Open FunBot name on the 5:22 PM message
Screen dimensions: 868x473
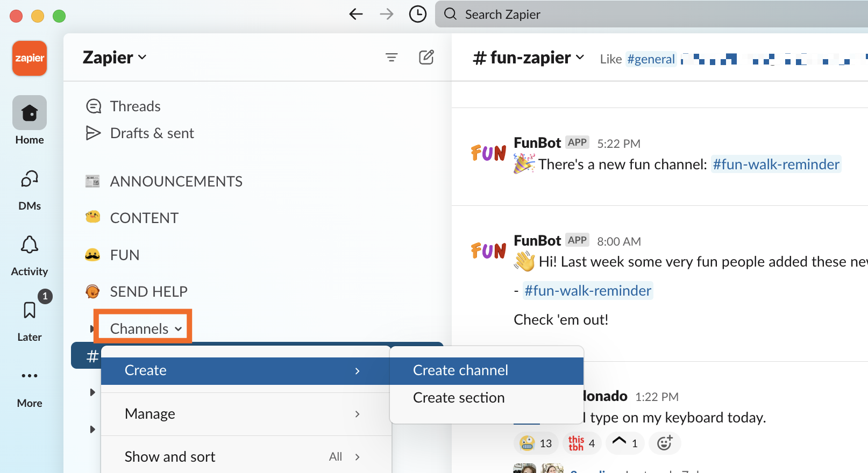537,143
